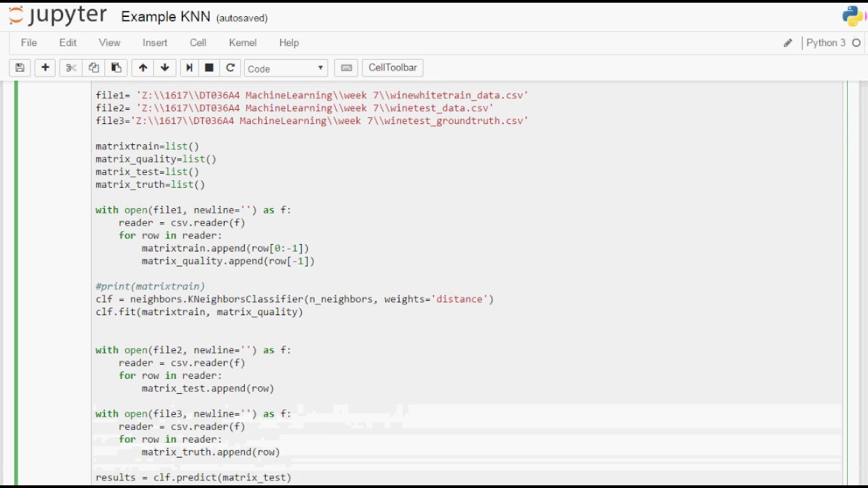Open the command palette keyboard icon

(346, 68)
